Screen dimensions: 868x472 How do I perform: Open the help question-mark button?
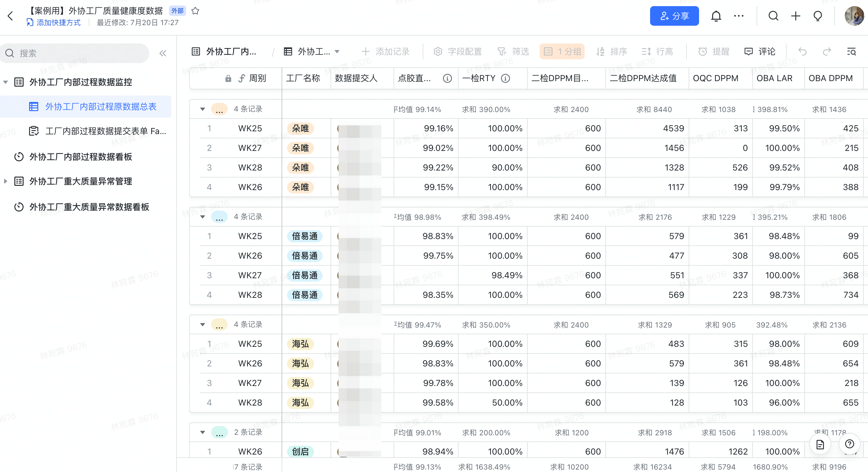click(x=849, y=444)
